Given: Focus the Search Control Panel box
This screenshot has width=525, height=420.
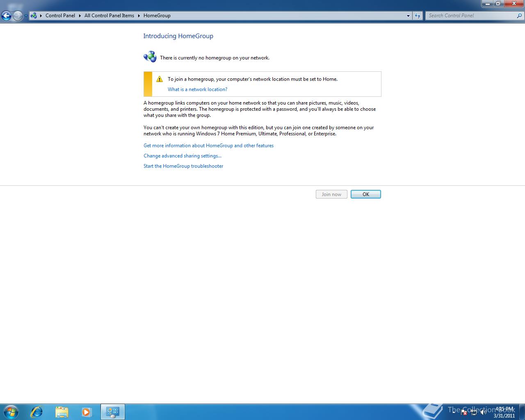Looking at the screenshot, I should click(471, 16).
